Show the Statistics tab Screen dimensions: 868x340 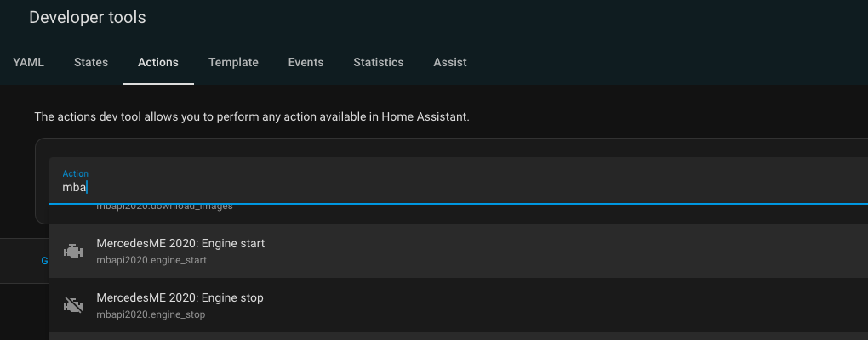coord(379,62)
